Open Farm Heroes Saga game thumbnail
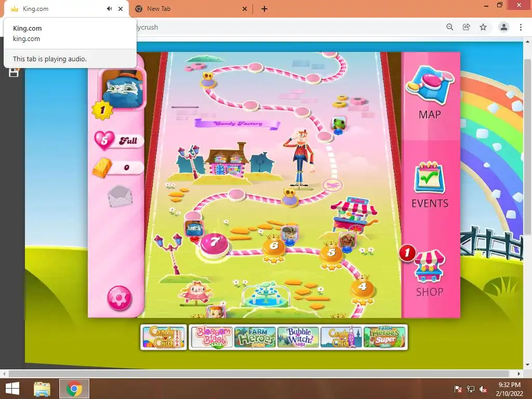This screenshot has height=399, width=532. pyautogui.click(x=255, y=337)
